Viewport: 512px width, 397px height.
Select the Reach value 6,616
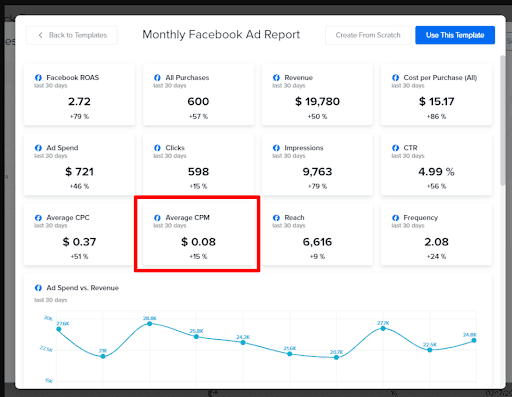(x=317, y=242)
